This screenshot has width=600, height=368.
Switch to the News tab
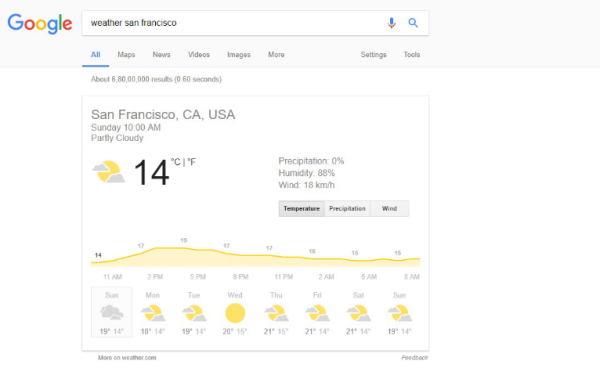[x=161, y=55]
